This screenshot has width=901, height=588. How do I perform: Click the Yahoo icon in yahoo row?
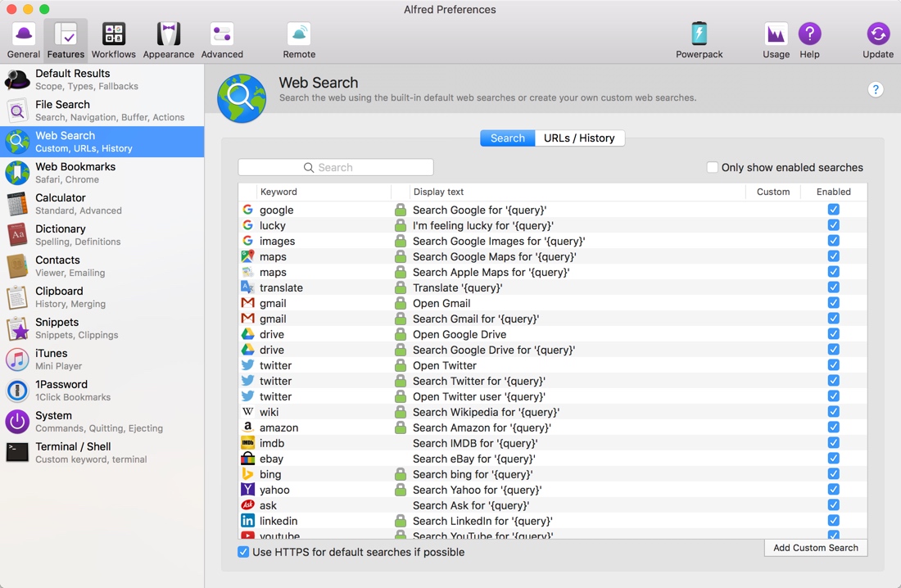(x=247, y=489)
